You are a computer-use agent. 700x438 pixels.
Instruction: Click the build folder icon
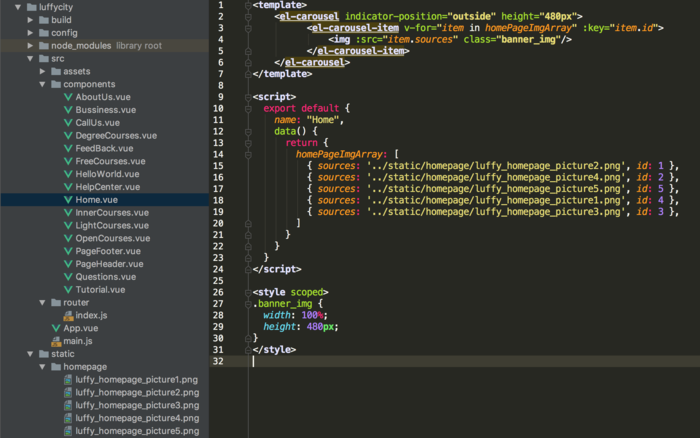tap(44, 20)
